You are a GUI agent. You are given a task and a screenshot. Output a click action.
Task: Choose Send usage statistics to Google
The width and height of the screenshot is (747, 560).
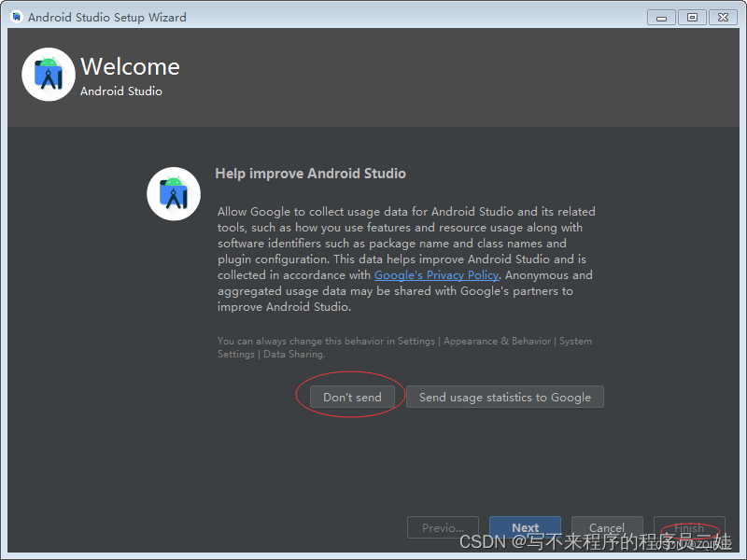505,397
